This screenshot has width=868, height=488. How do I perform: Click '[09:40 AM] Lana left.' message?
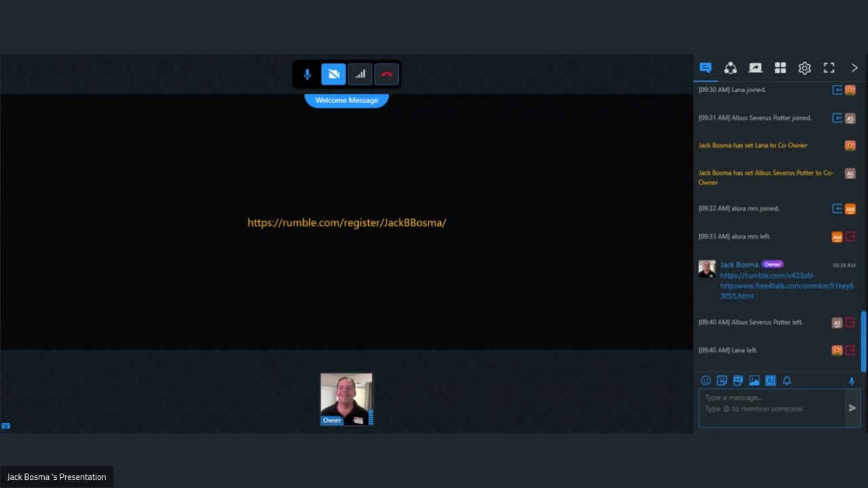728,350
